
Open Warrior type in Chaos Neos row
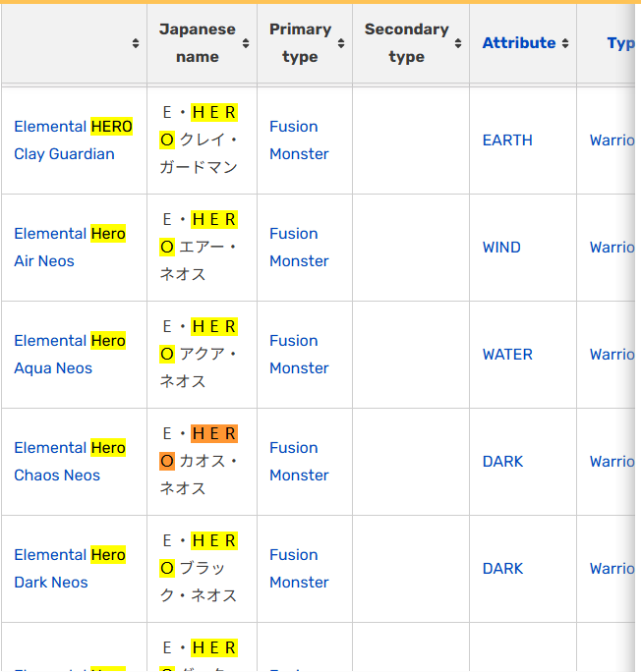[x=612, y=462]
